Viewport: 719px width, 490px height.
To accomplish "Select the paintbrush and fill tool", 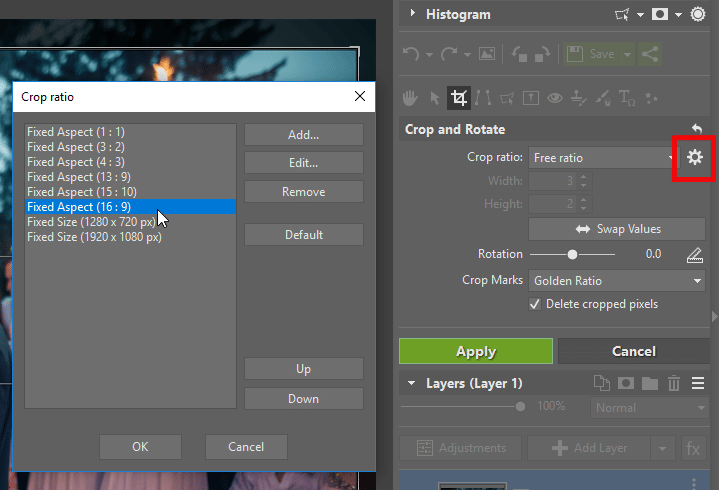I will click(603, 98).
